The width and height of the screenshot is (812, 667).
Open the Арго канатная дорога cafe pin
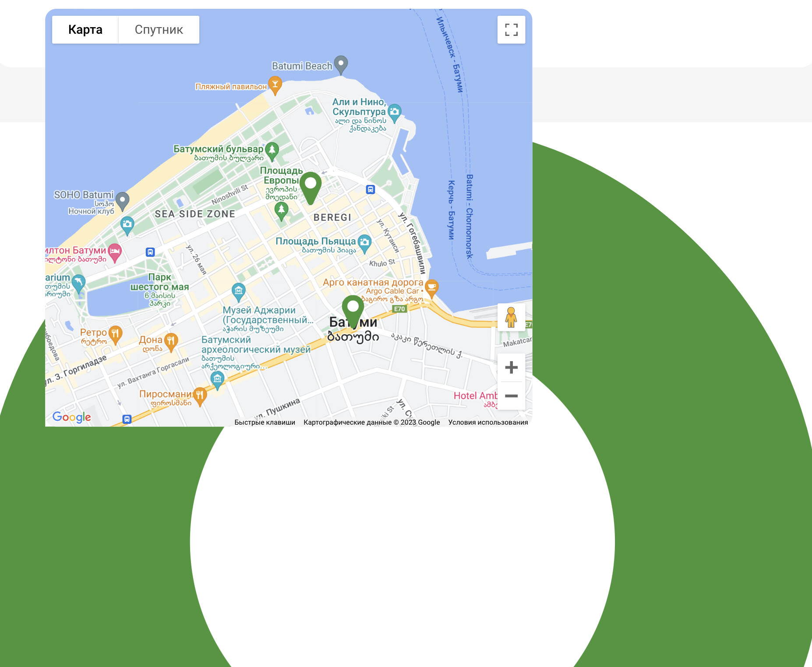point(431,289)
